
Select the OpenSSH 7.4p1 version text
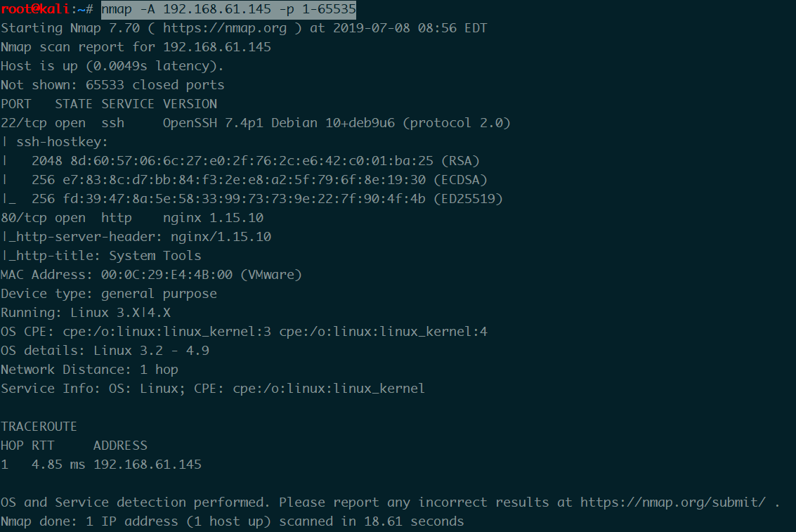213,123
